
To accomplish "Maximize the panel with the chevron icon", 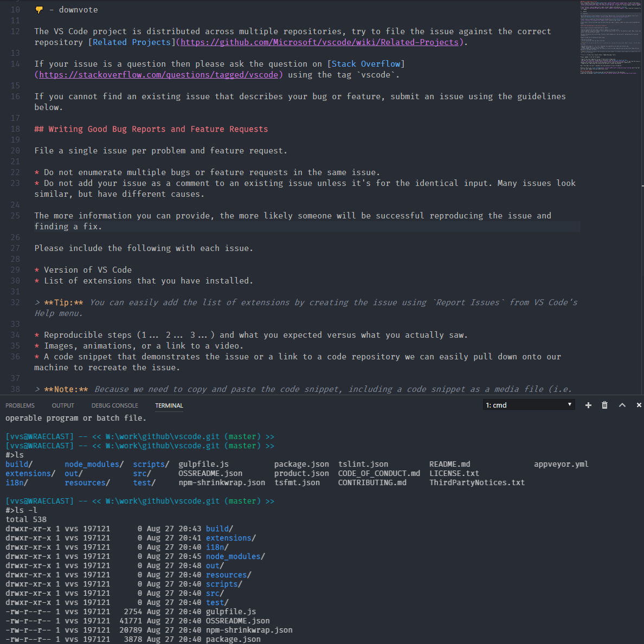I will point(622,404).
